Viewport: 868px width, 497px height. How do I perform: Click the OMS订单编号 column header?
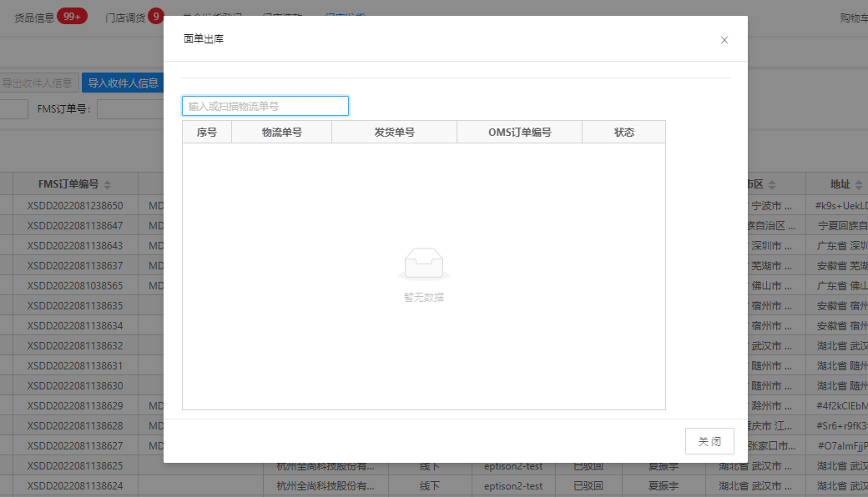519,133
